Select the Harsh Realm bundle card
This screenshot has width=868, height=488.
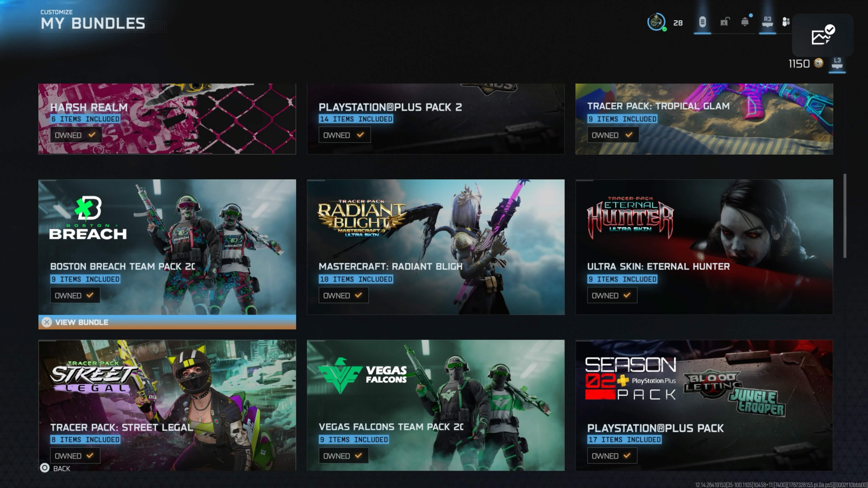tap(167, 119)
